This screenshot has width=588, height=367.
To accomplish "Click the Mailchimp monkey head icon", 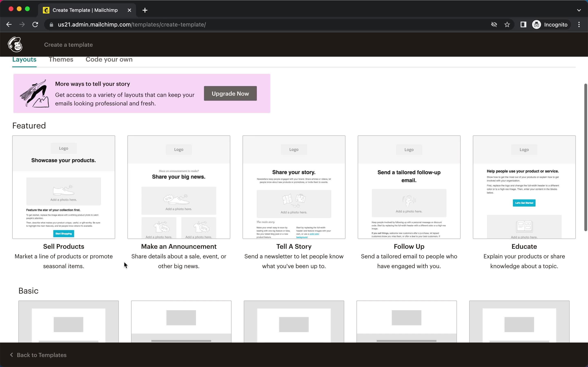I will (x=15, y=44).
